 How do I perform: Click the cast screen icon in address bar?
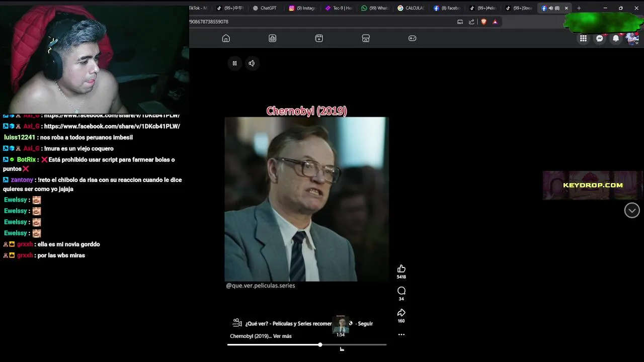(460, 22)
